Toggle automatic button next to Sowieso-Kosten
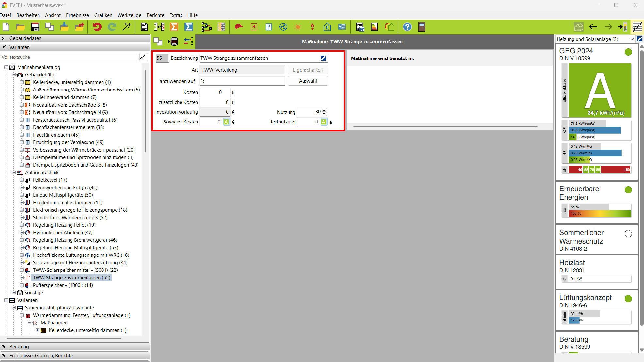This screenshot has width=644, height=362. click(226, 122)
